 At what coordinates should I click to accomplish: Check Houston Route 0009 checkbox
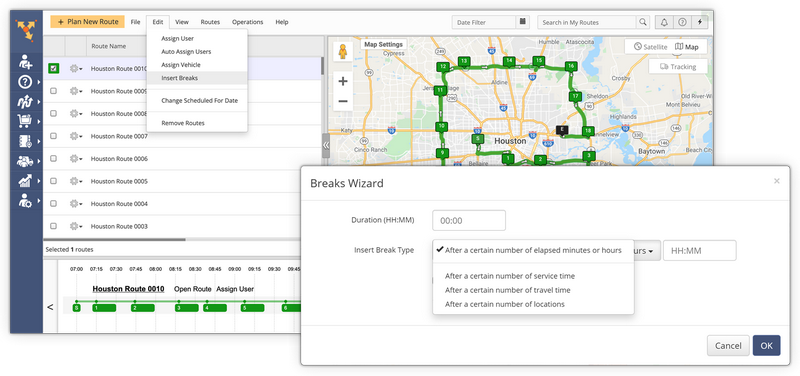coord(54,91)
